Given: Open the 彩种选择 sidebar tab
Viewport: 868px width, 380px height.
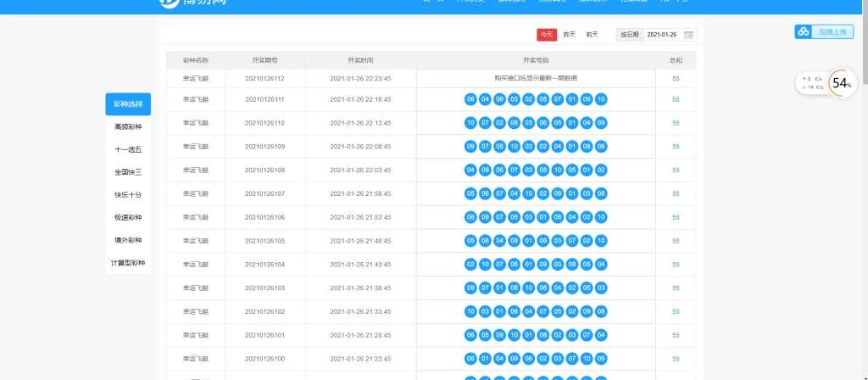Looking at the screenshot, I should point(128,104).
